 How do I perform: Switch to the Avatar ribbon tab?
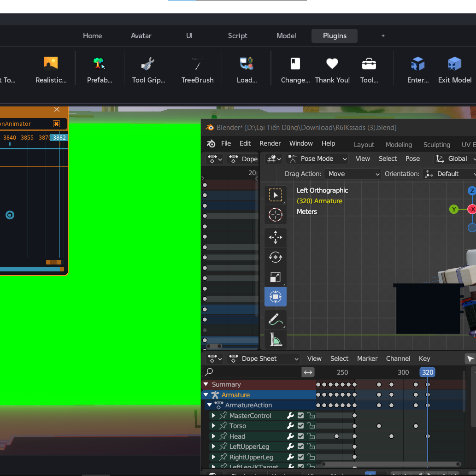pyautogui.click(x=141, y=36)
